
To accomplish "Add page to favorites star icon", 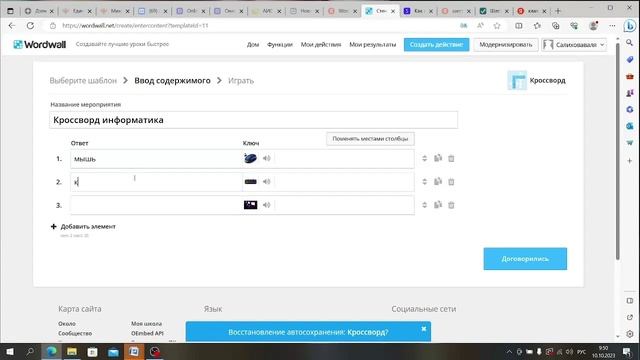I will 497,26.
